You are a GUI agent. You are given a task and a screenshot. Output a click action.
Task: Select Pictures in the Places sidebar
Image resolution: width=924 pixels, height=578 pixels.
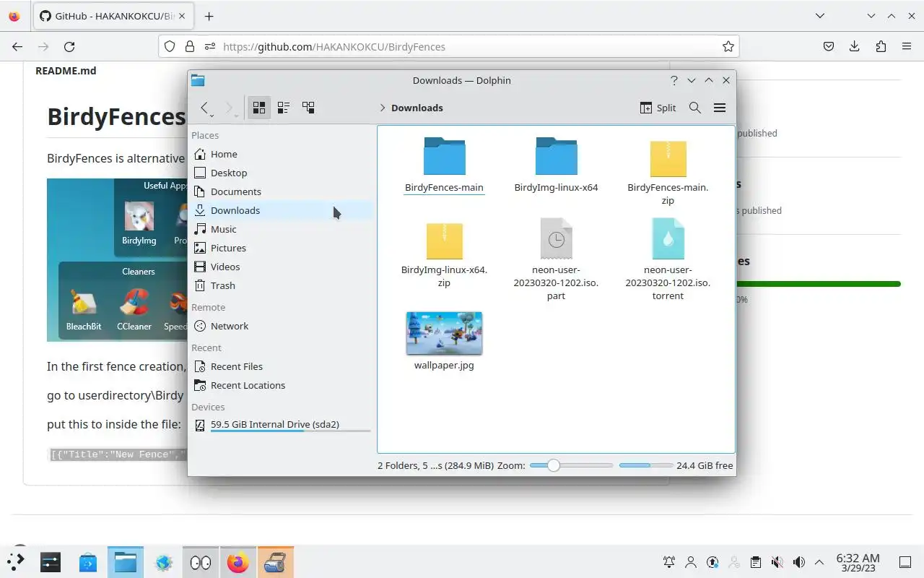tap(282, 248)
